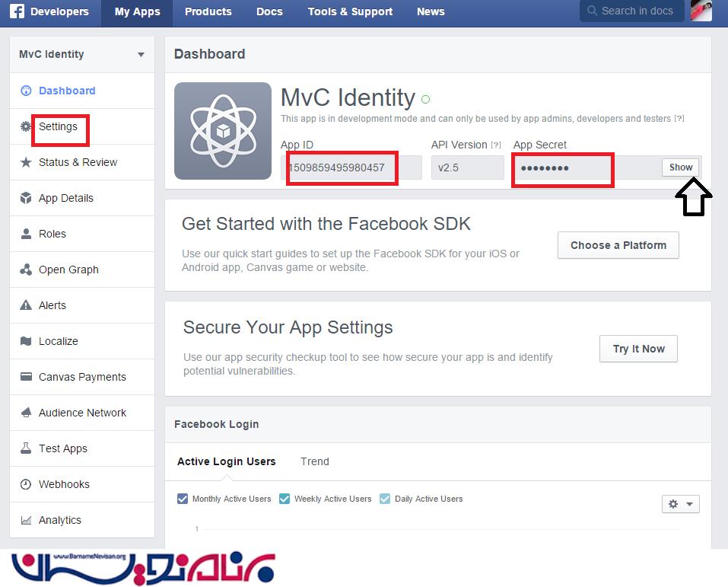Uncheck Monthly Active Users checkbox
The width and height of the screenshot is (728, 587).
(183, 499)
